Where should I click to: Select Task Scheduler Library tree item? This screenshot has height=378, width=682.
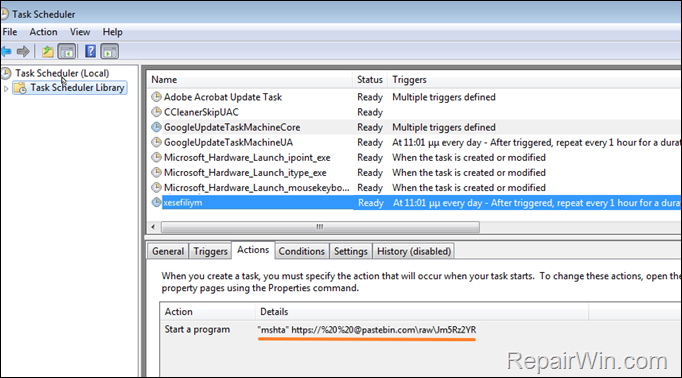tap(77, 88)
